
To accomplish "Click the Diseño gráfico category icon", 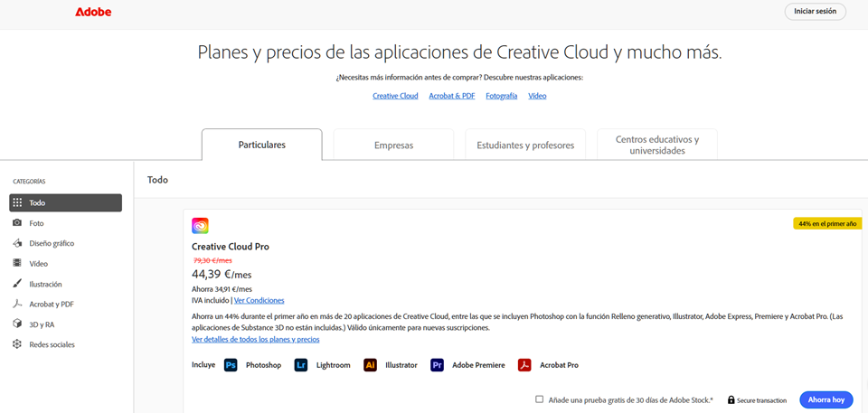I will (18, 243).
